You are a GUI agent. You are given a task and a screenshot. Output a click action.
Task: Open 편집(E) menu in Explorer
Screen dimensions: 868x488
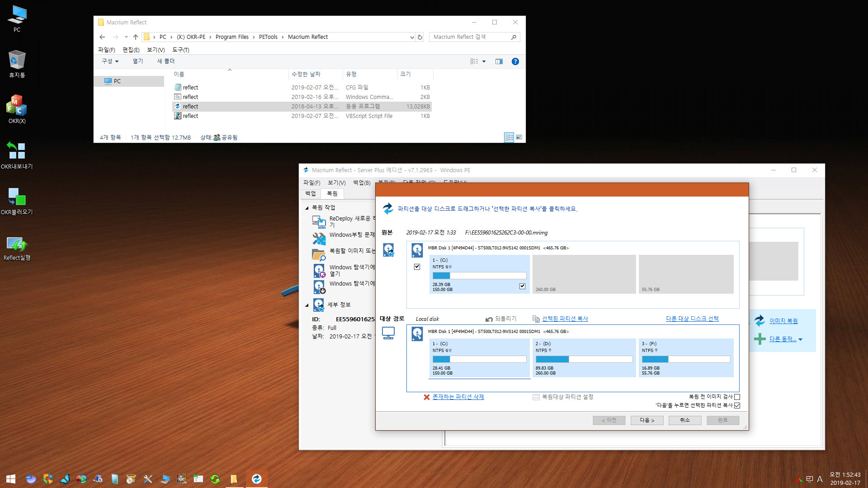(131, 50)
